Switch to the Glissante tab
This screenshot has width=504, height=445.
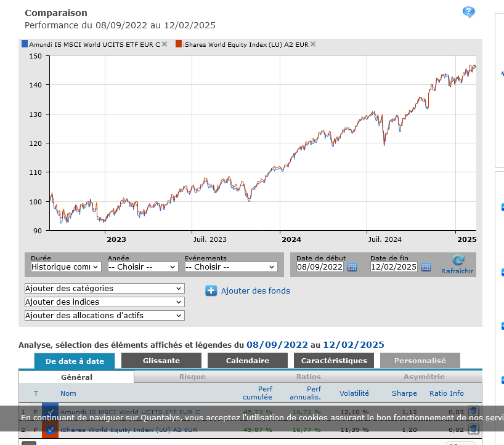tap(161, 361)
